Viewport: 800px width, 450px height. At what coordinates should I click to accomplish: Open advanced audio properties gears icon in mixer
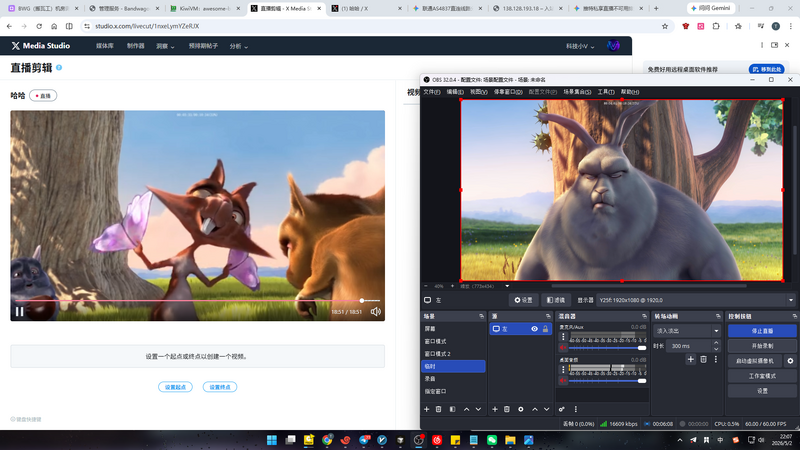pyautogui.click(x=562, y=409)
